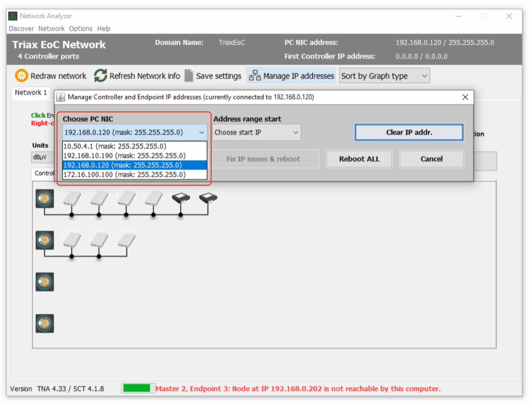Screen dimensions: 532x405
Task: Minimize the Network Analyzer window
Action: [x=459, y=16]
